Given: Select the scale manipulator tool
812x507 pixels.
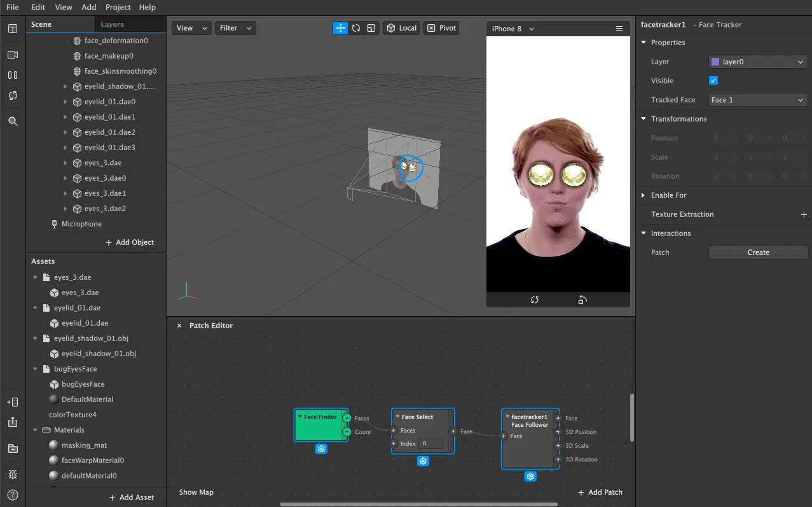Looking at the screenshot, I should click(x=371, y=28).
